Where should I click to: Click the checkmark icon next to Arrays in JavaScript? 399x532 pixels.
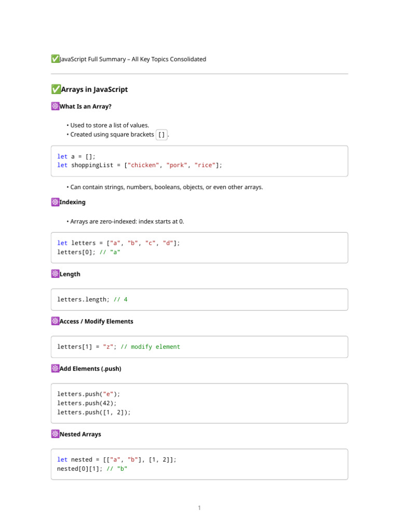[x=56, y=89]
